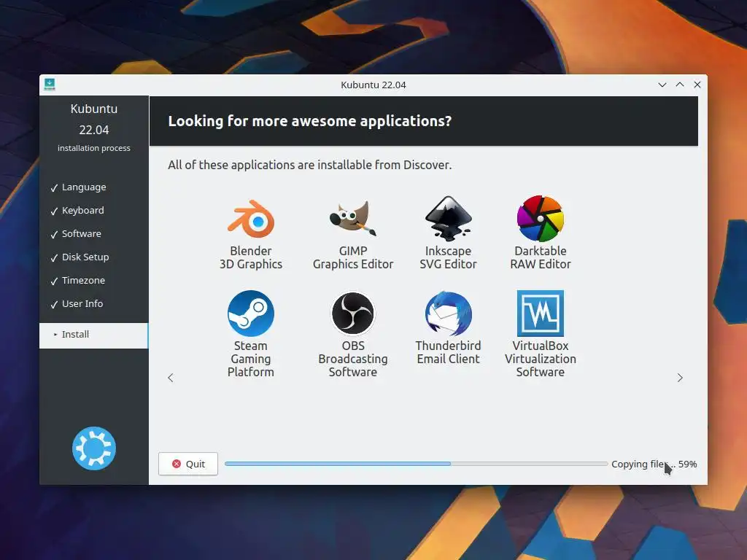The image size is (747, 560).
Task: Click the Steam Gaming Platform icon
Action: [251, 314]
